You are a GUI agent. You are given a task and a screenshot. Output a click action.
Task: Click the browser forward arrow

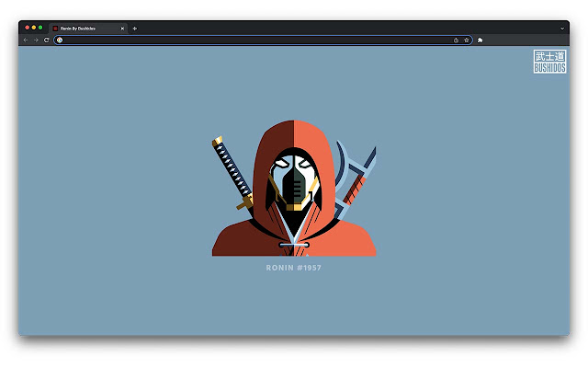tap(36, 40)
